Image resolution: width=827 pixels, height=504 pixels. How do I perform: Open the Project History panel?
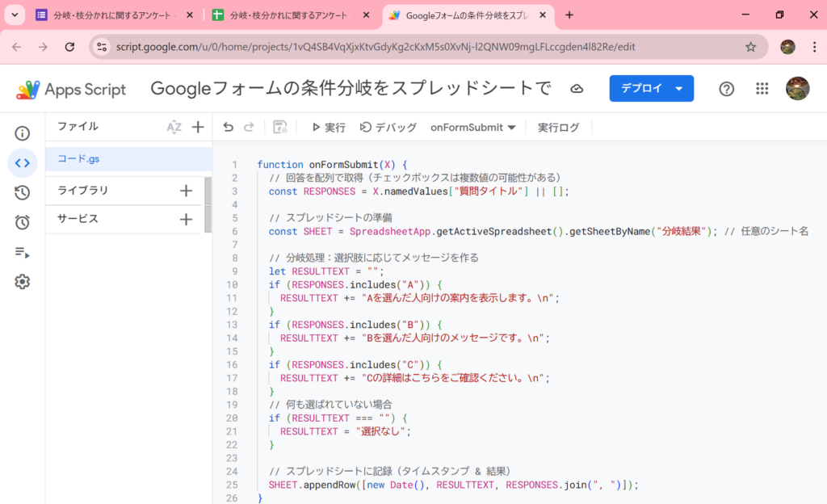pos(23,193)
